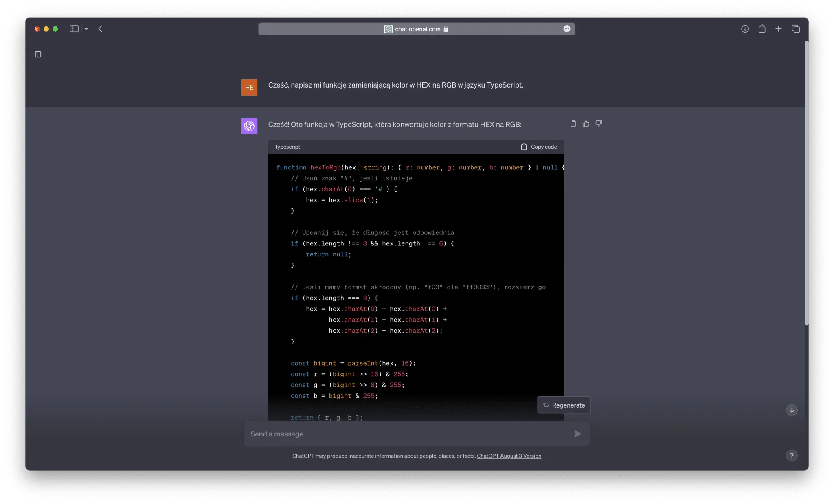
Task: Click the comment about format skrócony
Action: [x=418, y=287]
